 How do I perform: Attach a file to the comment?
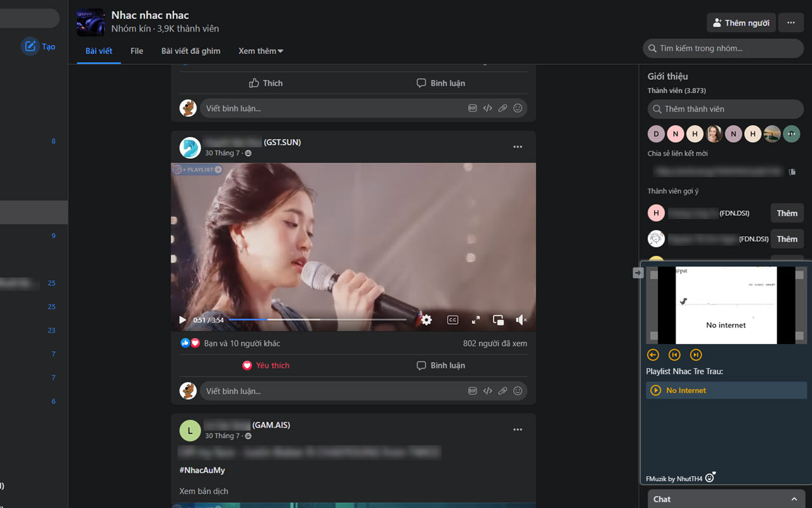point(503,391)
